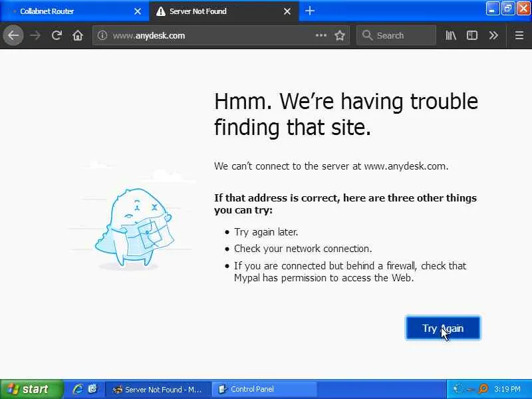Show site information for anydesk.com
Viewport: 532px width, 399px height.
(x=102, y=35)
